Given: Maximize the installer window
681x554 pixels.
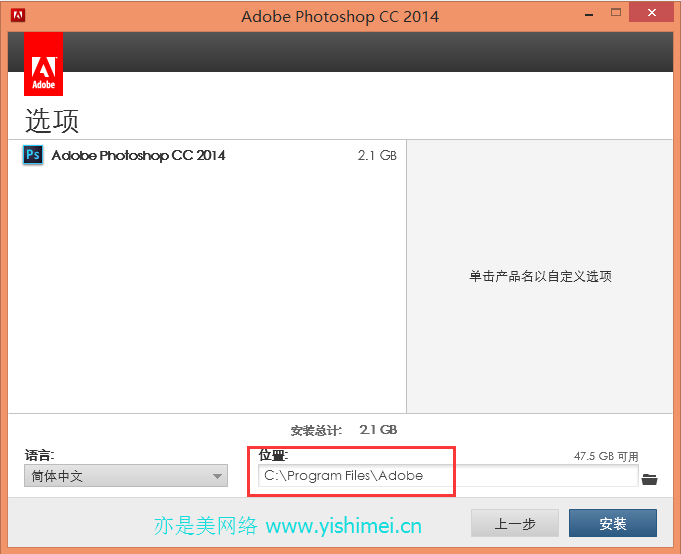Looking at the screenshot, I should pos(616,13).
